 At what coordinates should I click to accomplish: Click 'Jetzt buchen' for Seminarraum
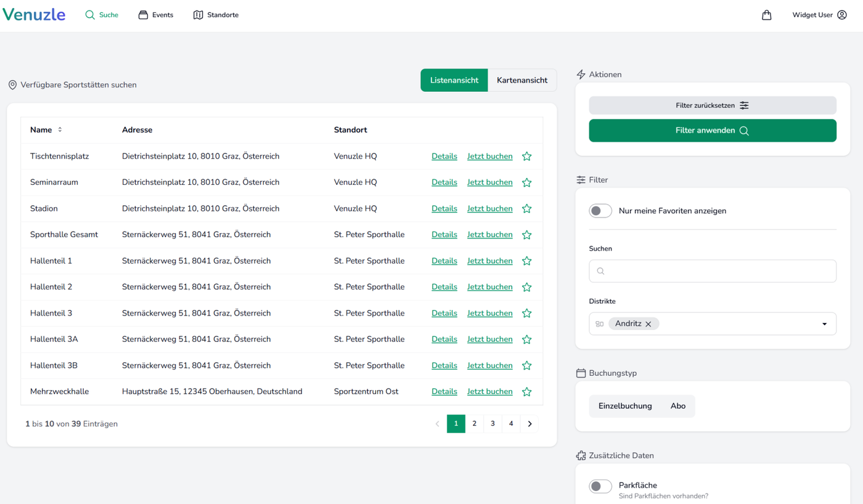tap(489, 182)
